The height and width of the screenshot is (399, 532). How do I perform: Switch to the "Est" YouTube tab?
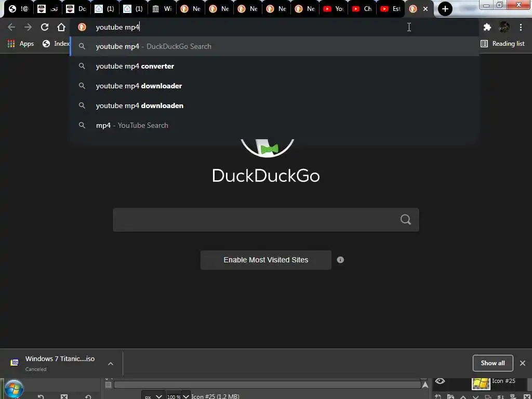tap(390, 9)
